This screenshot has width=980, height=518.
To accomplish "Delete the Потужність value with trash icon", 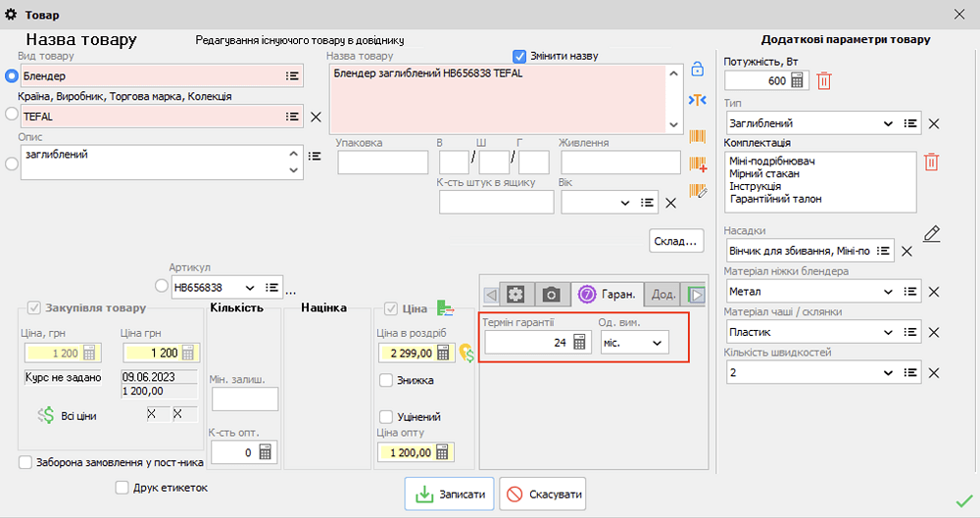I will click(x=824, y=81).
